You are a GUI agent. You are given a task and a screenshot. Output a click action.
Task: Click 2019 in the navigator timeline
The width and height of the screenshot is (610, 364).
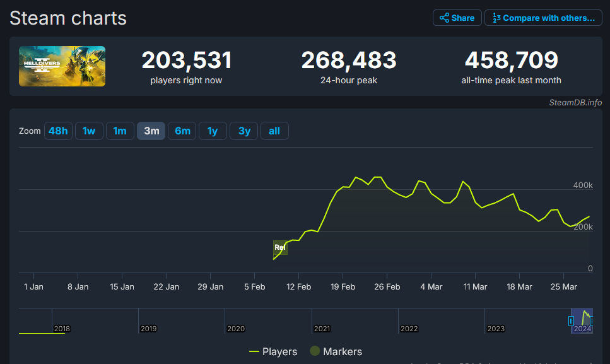click(149, 329)
